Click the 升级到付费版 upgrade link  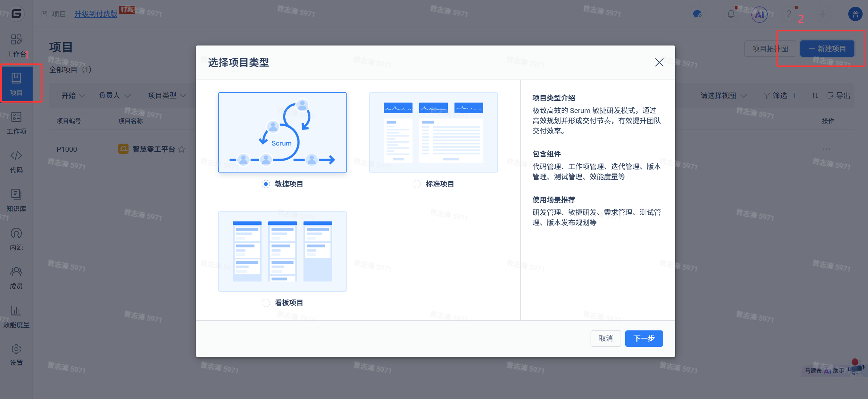[96, 14]
